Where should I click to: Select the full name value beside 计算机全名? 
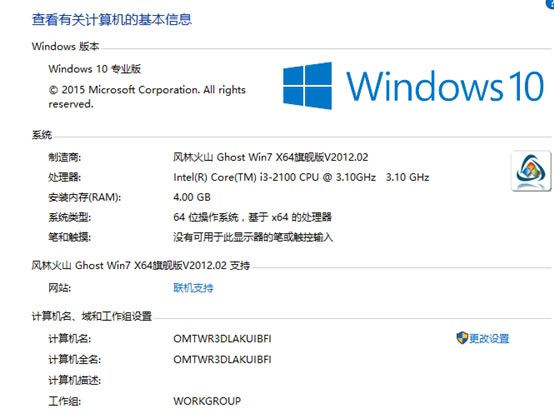(x=222, y=359)
